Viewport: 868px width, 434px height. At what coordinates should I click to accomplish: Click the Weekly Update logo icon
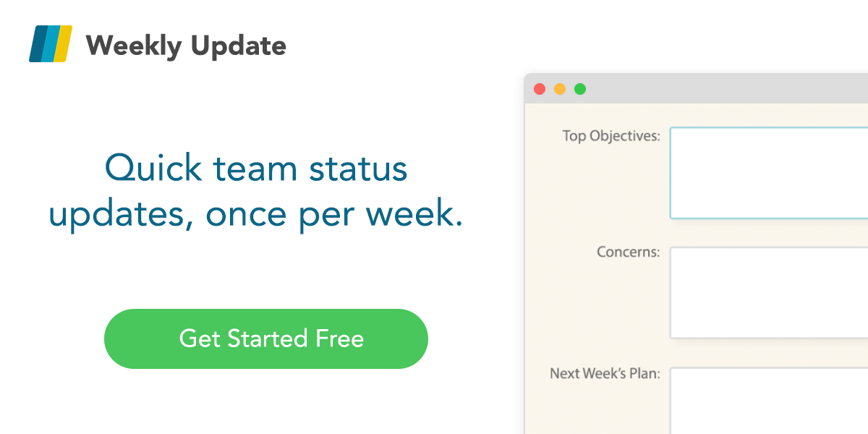51,43
